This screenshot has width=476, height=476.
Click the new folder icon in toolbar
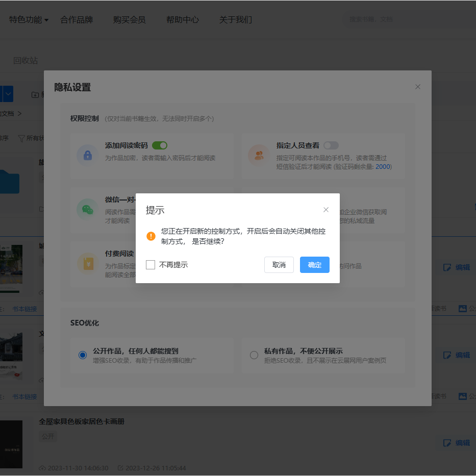(x=35, y=95)
